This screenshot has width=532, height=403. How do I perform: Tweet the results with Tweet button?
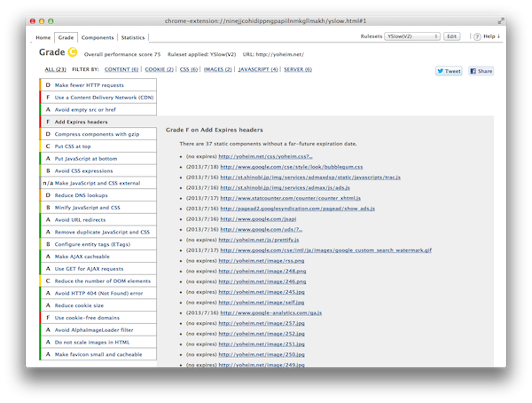(449, 71)
